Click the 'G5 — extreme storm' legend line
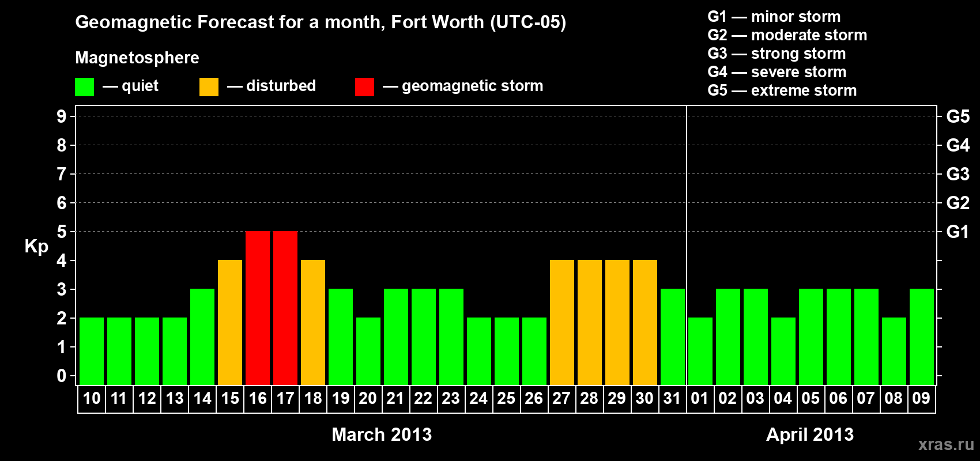 point(782,90)
